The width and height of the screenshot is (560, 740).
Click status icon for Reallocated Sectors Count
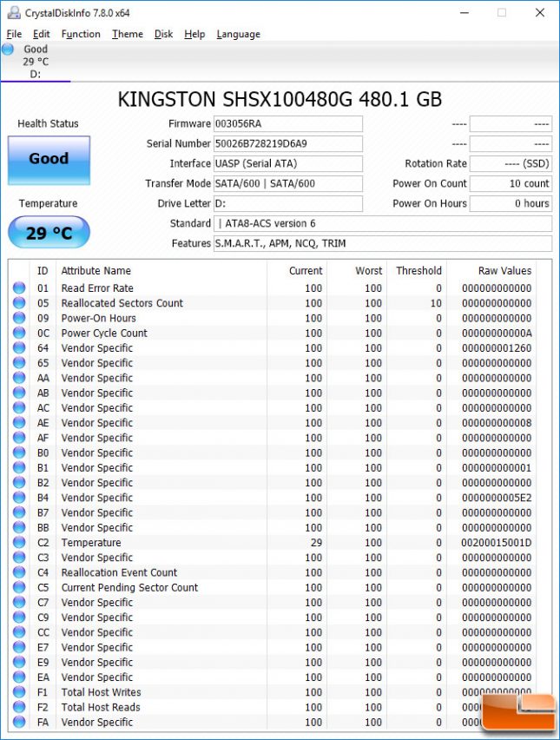(19, 302)
